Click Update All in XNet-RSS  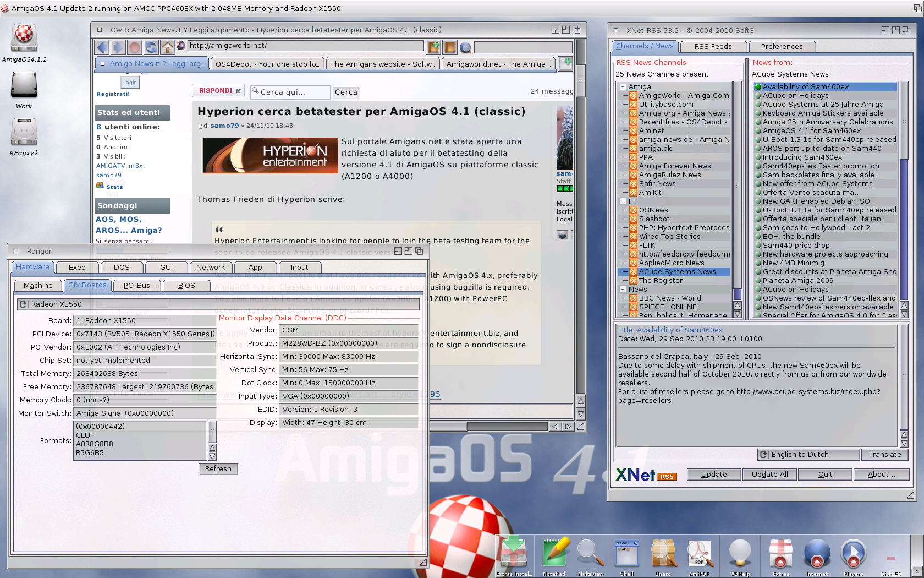tap(770, 475)
